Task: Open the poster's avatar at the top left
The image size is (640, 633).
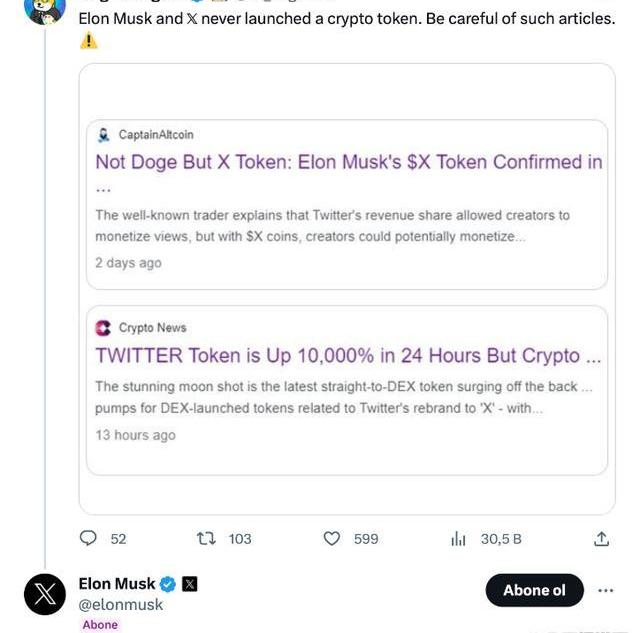Action: pyautogui.click(x=45, y=10)
